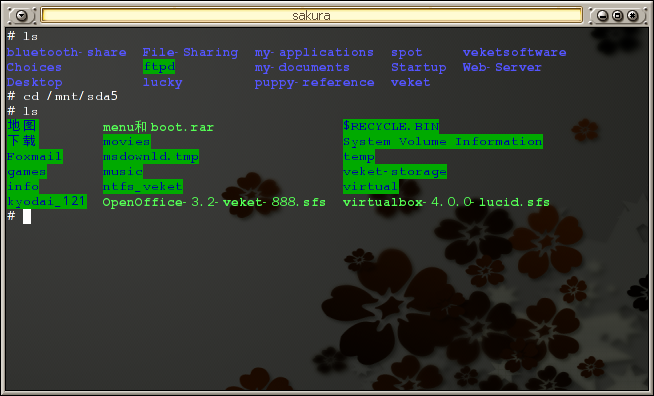Click the my-applications directory name
This screenshot has height=396, width=654.
(314, 53)
